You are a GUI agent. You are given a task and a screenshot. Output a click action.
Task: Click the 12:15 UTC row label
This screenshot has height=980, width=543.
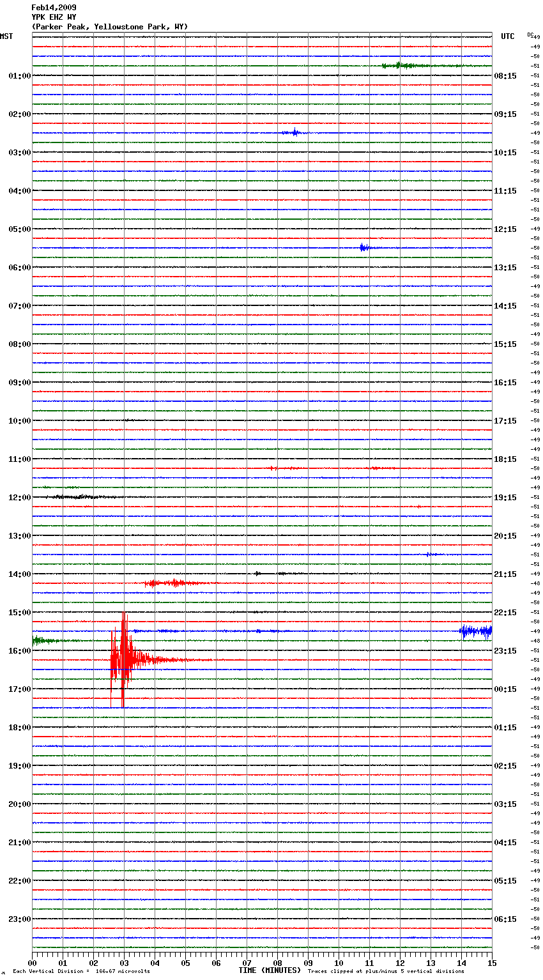click(505, 229)
